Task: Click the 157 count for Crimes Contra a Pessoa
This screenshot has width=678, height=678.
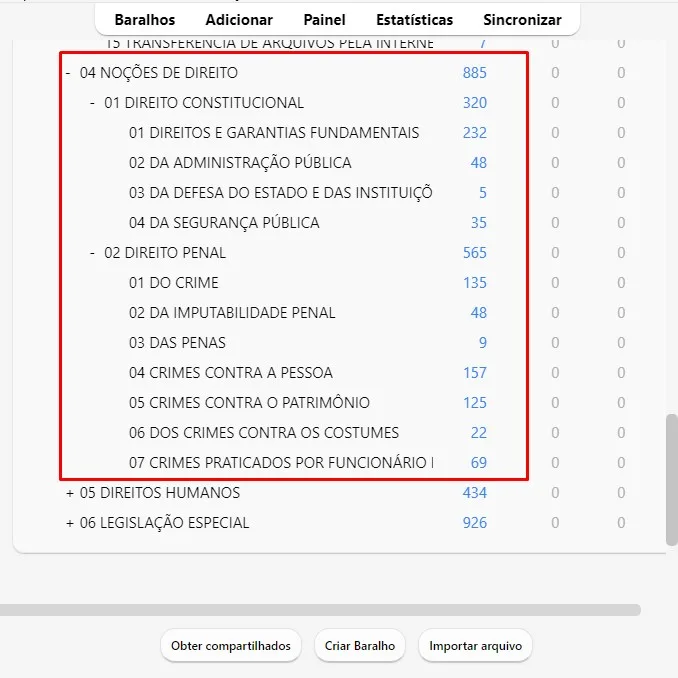Action: pyautogui.click(x=475, y=373)
